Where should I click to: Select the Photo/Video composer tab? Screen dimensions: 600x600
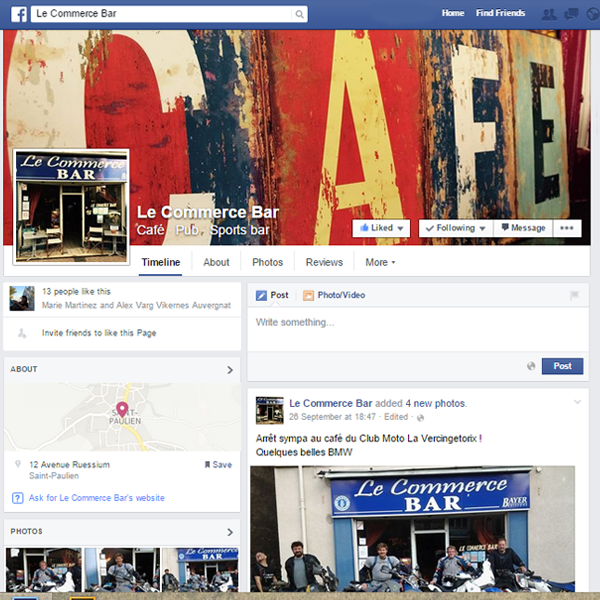[334, 295]
